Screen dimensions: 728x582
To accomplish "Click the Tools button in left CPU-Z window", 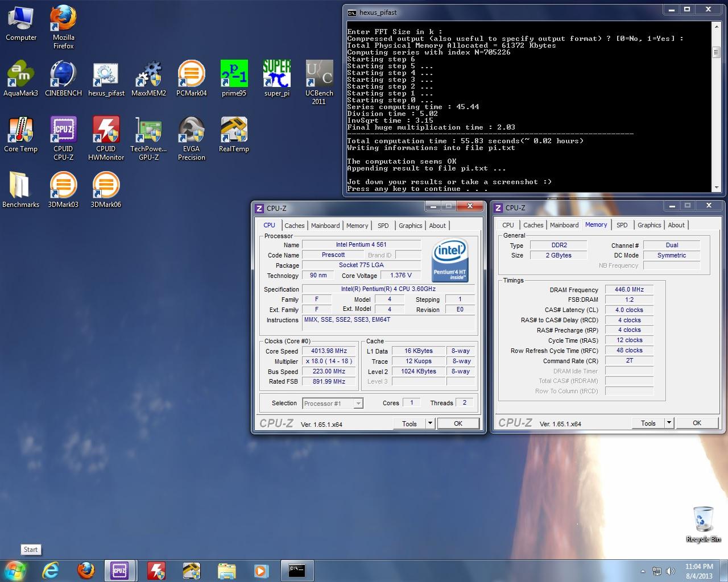I will coord(409,423).
